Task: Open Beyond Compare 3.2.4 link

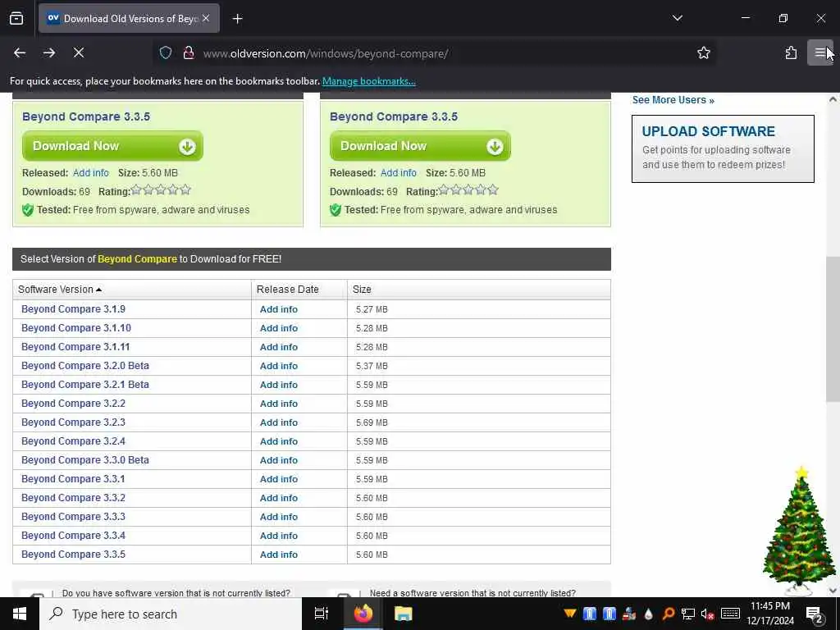Action: 73,441
